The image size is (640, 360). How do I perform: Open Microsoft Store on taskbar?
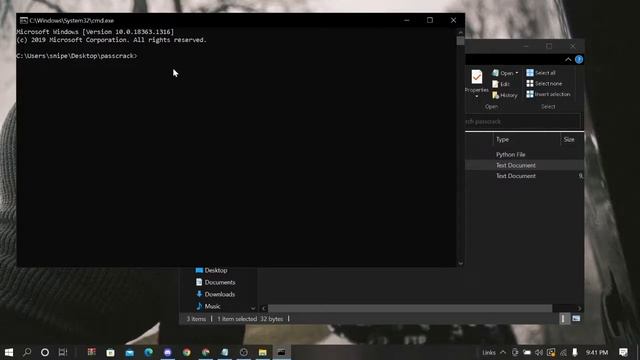[x=110, y=352]
